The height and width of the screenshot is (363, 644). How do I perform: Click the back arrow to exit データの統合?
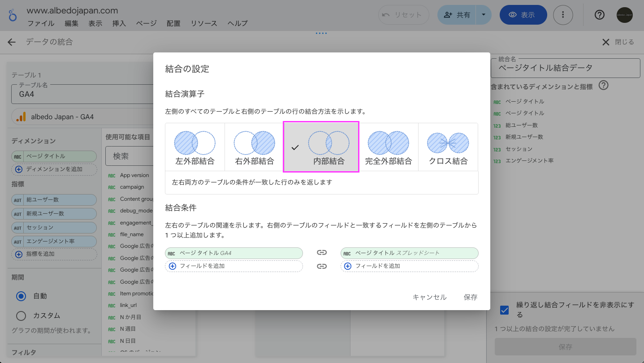pyautogui.click(x=11, y=42)
